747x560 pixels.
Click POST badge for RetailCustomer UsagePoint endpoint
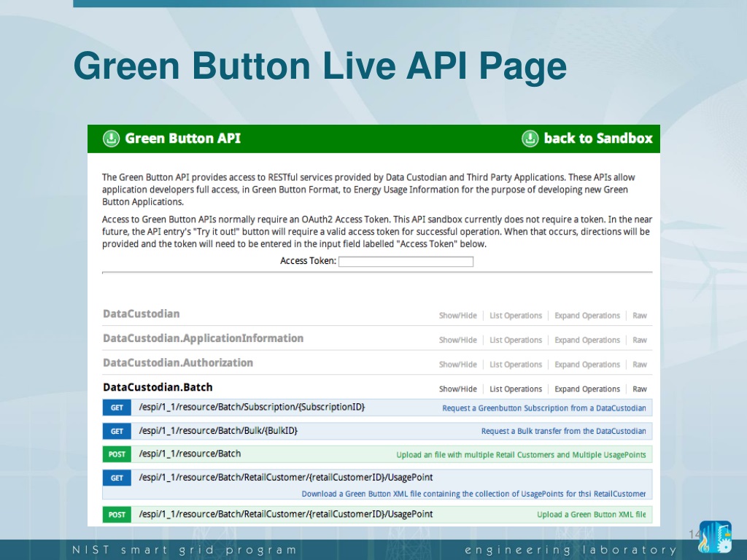pyautogui.click(x=117, y=515)
